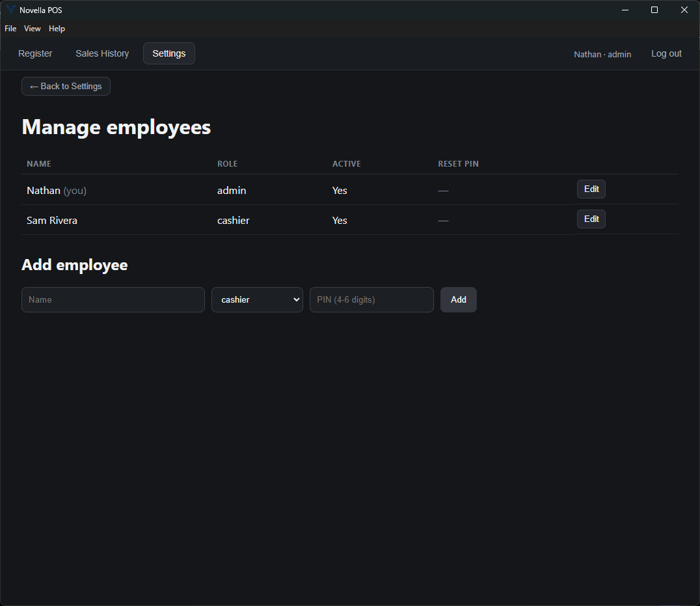Focus the PIN (4-6 digits) field
Image resolution: width=700 pixels, height=606 pixels.
pyautogui.click(x=371, y=299)
